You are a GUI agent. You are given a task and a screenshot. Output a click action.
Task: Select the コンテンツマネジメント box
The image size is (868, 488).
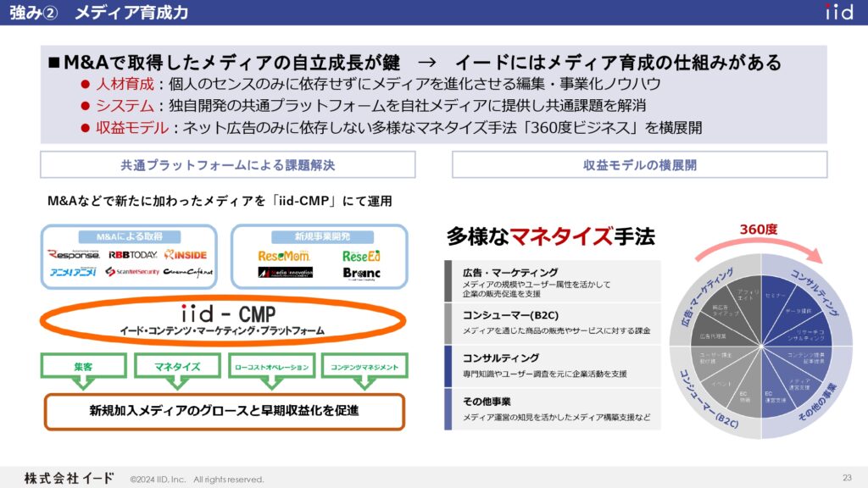coord(364,366)
